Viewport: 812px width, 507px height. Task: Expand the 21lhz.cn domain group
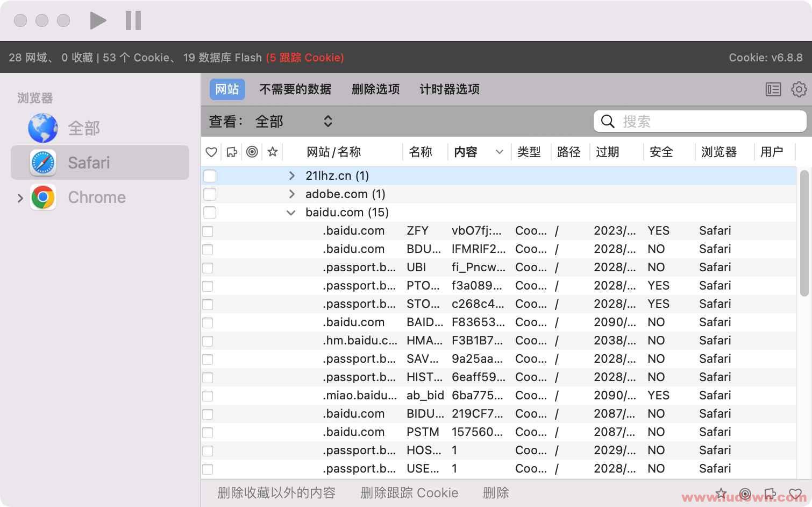[292, 175]
